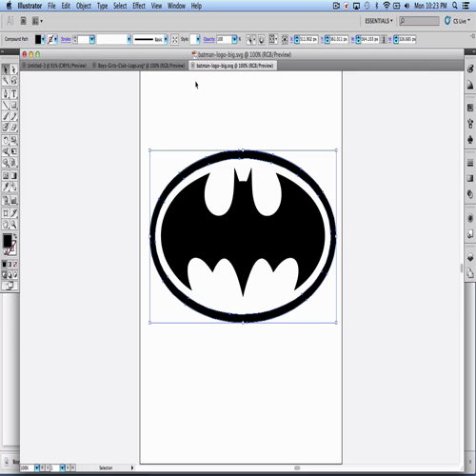Image resolution: width=476 pixels, height=476 pixels.
Task: Select the Artboard tool
Action: pyautogui.click(x=6, y=213)
